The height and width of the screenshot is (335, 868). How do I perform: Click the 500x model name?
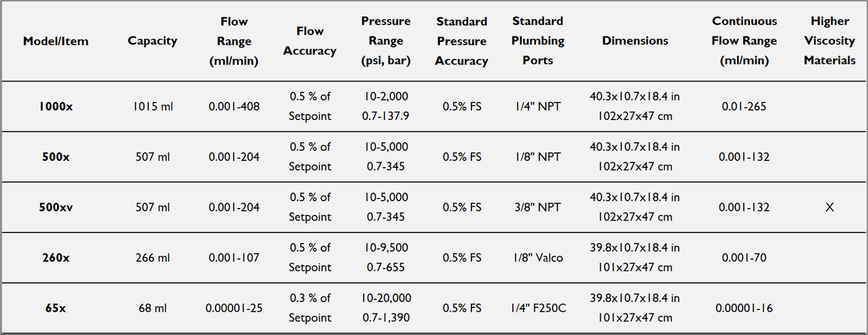(x=56, y=157)
